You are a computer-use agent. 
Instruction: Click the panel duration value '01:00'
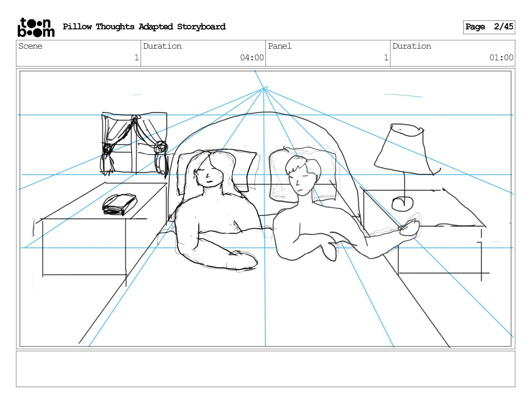tap(501, 58)
